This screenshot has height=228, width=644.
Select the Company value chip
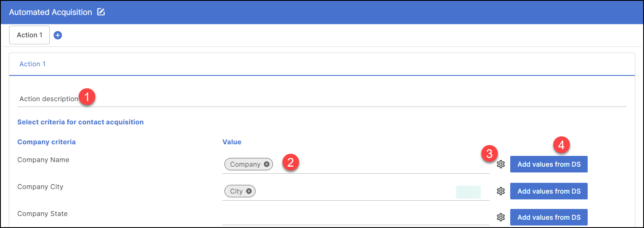coord(245,164)
